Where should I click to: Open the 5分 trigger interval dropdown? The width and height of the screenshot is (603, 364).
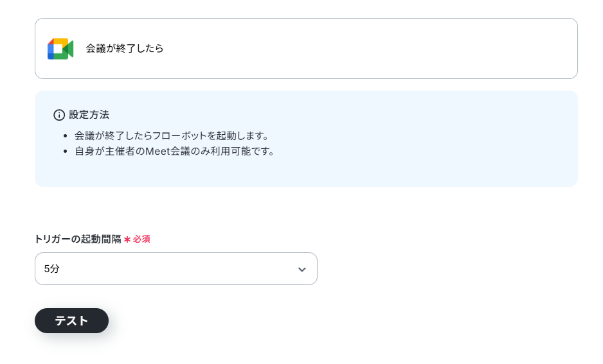tap(175, 269)
